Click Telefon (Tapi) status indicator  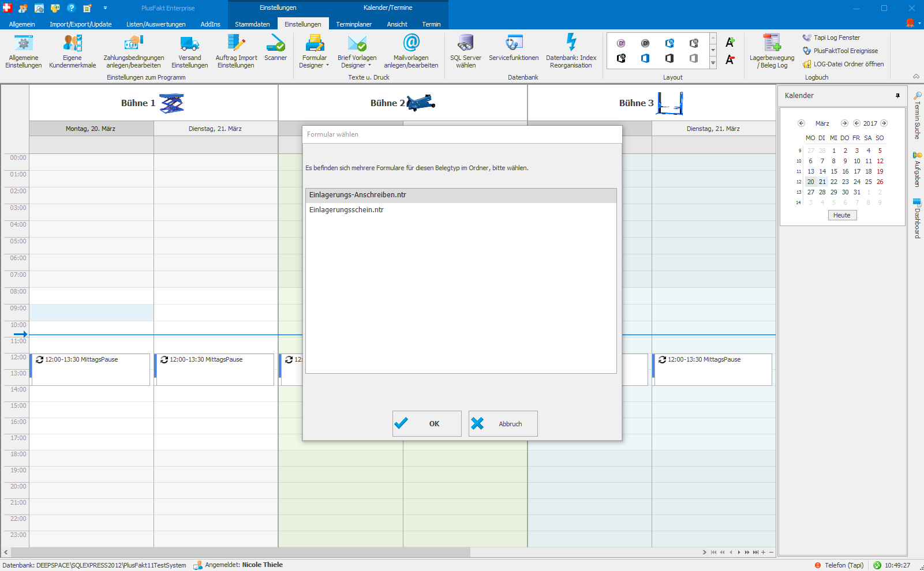tap(839, 565)
